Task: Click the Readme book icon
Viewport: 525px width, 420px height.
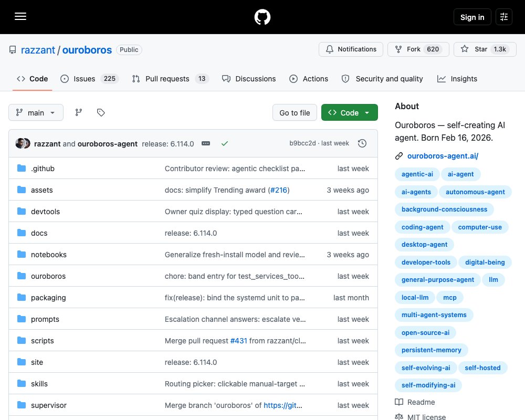Action: (399, 402)
